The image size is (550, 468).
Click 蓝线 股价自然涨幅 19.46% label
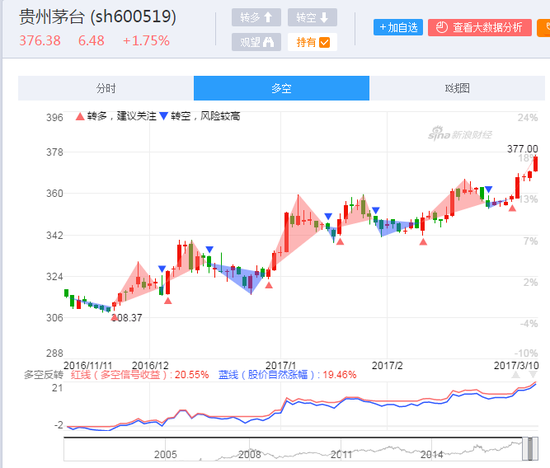(287, 375)
